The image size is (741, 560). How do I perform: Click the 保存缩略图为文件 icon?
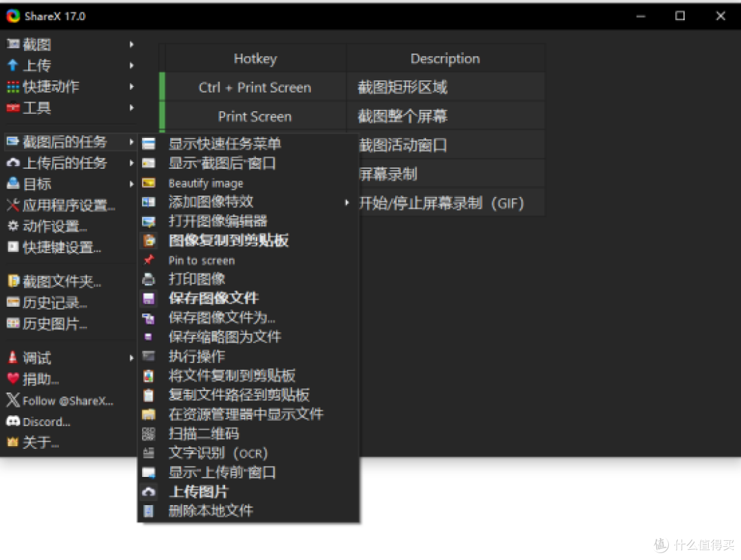(148, 337)
